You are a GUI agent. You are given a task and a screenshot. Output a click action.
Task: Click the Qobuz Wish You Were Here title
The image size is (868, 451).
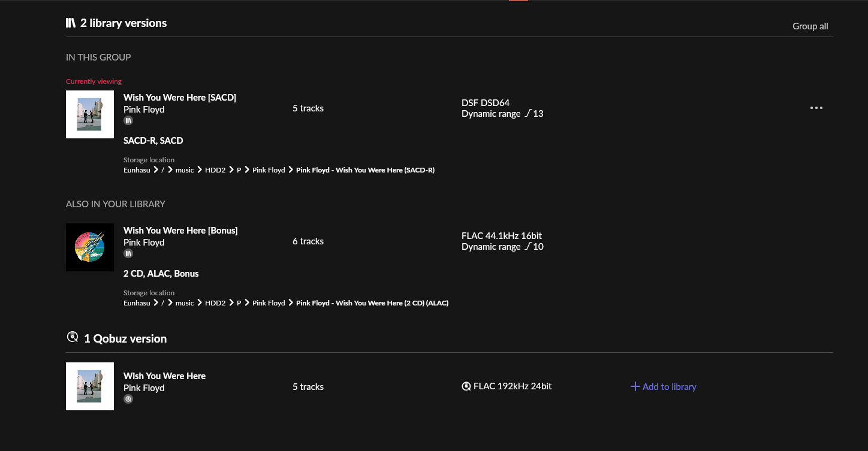164,376
